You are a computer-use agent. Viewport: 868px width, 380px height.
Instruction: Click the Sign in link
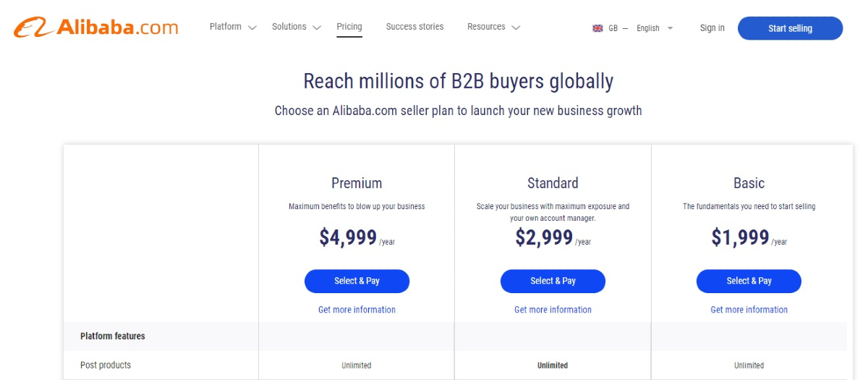point(712,28)
